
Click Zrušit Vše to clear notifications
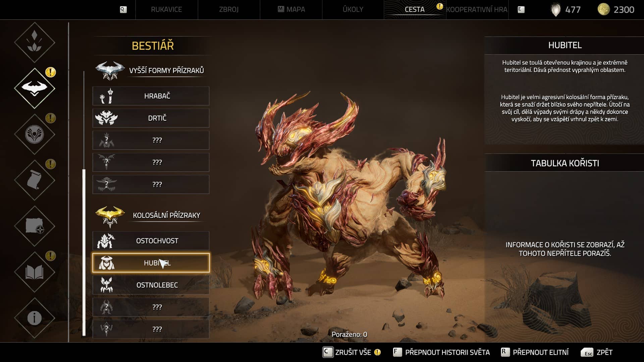(x=352, y=352)
